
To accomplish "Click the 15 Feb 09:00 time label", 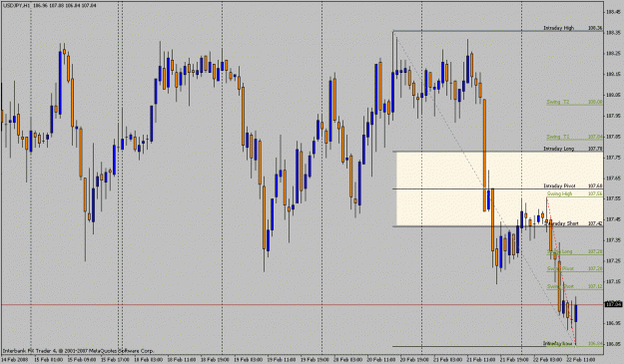I will [x=82, y=360].
